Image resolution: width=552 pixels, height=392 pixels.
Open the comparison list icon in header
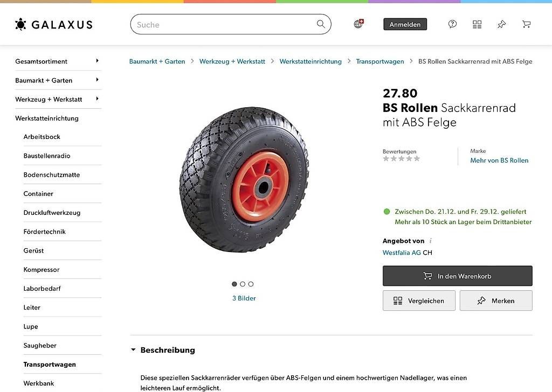[477, 24]
